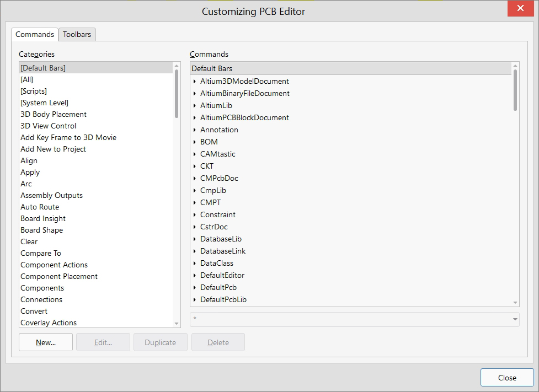The width and height of the screenshot is (539, 392).
Task: Select the Compare To category
Action: (96, 254)
